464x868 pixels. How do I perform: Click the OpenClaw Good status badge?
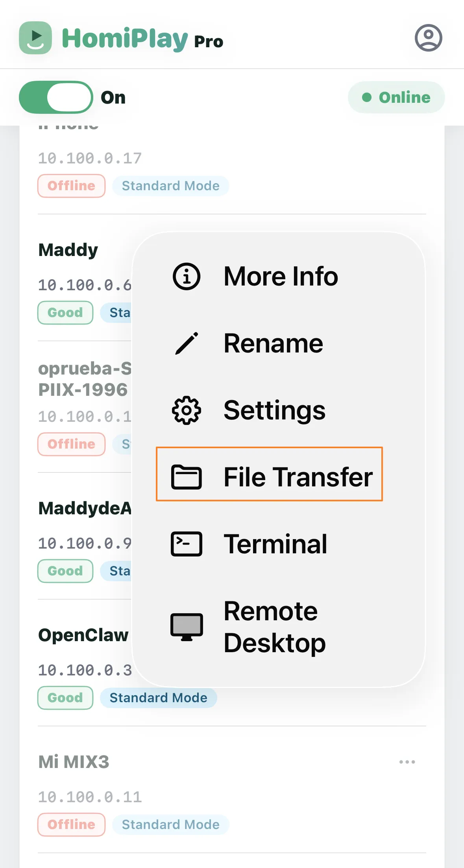[65, 698]
